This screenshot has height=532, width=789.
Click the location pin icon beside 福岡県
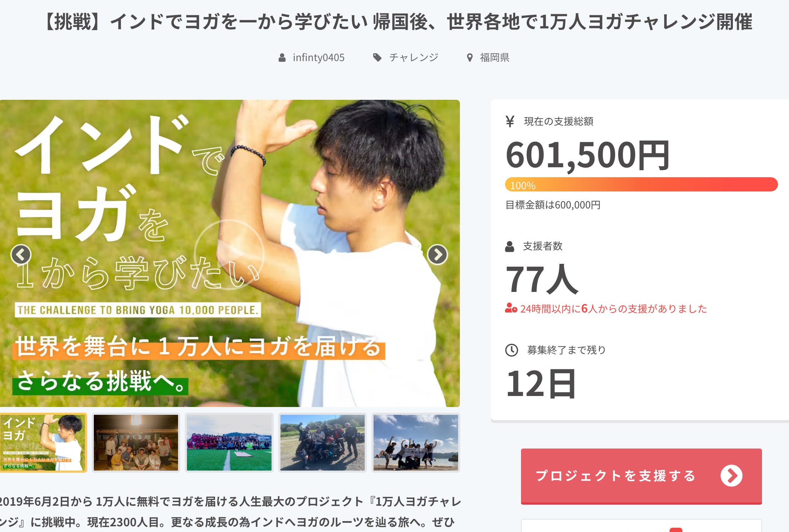point(470,58)
